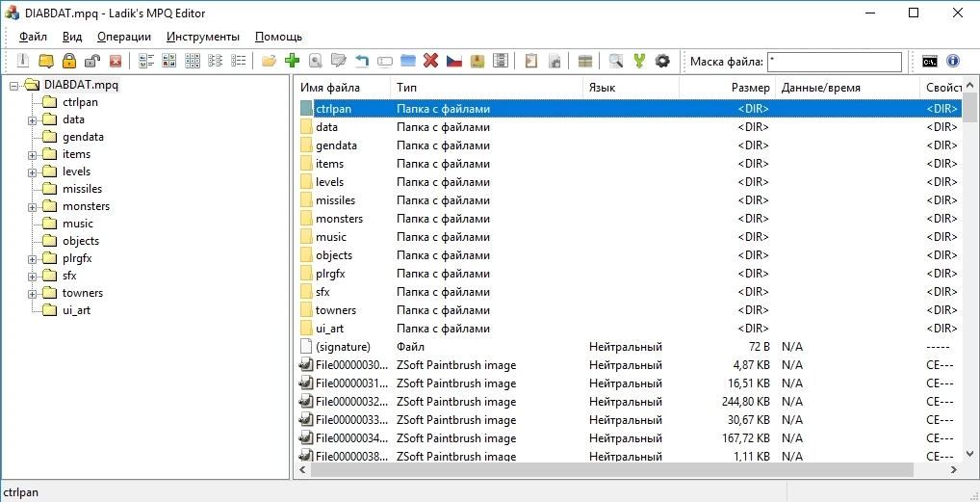
Task: Expand the levels folder in tree
Action: coord(32,172)
